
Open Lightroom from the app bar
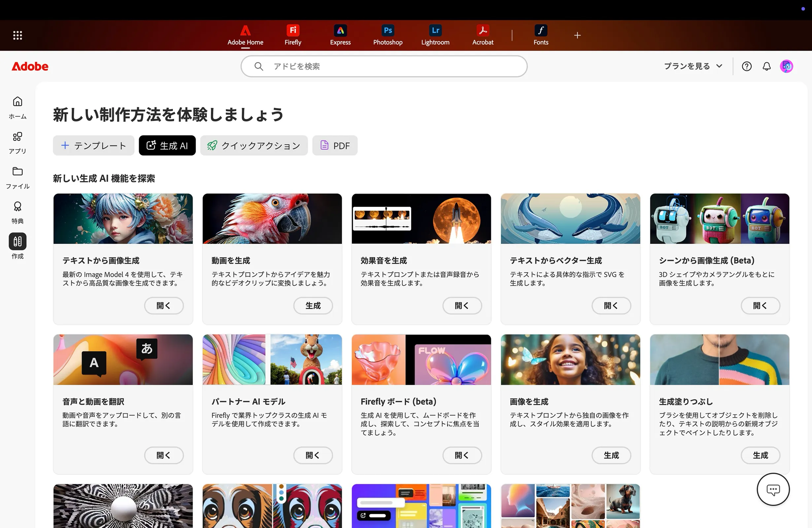click(x=435, y=35)
